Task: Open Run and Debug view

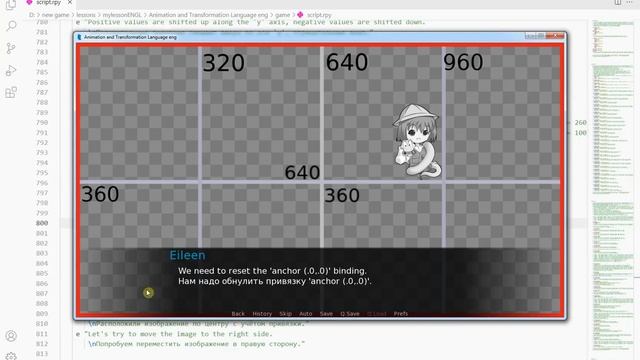Action: pyautogui.click(x=11, y=71)
